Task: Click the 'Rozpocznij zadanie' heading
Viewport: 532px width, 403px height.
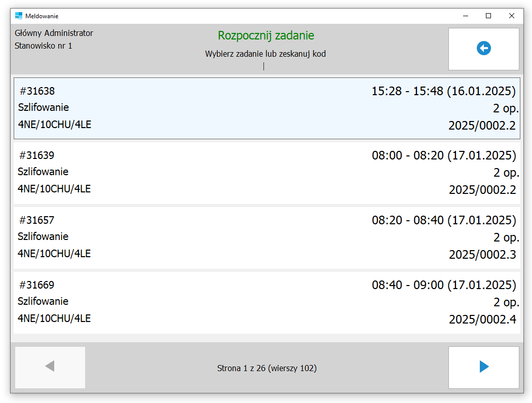Action: (x=266, y=35)
